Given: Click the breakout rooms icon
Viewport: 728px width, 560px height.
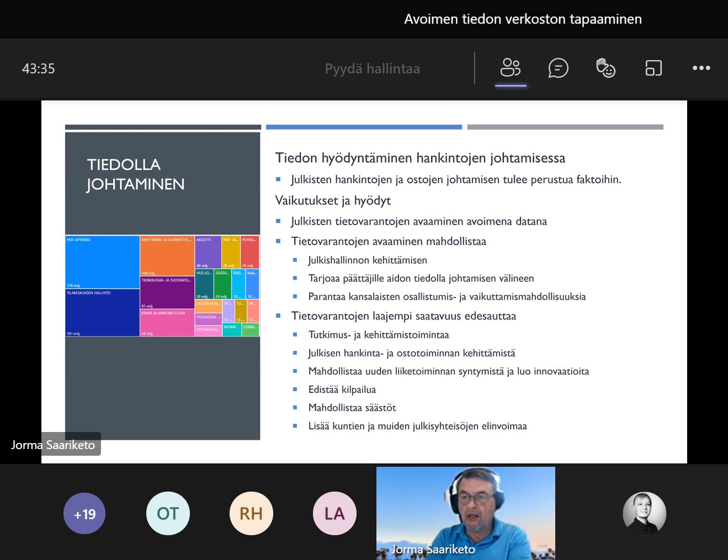Looking at the screenshot, I should click(x=653, y=68).
